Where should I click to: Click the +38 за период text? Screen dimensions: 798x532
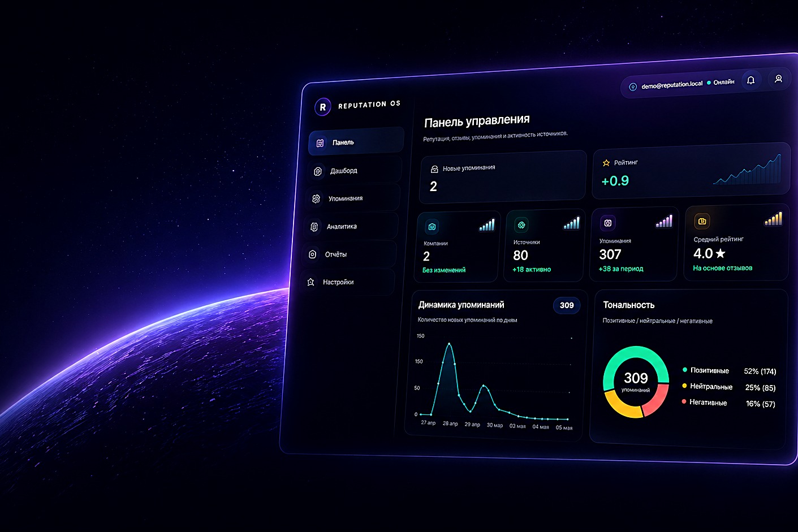pos(621,269)
